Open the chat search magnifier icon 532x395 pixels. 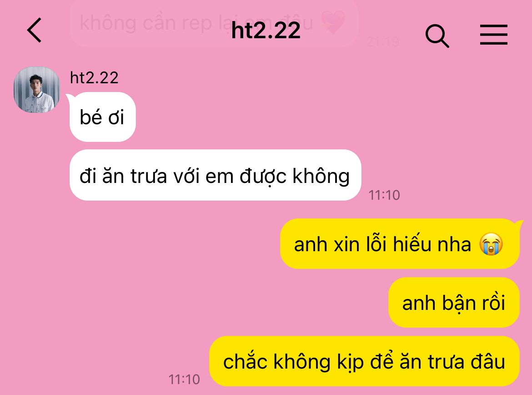tap(437, 35)
